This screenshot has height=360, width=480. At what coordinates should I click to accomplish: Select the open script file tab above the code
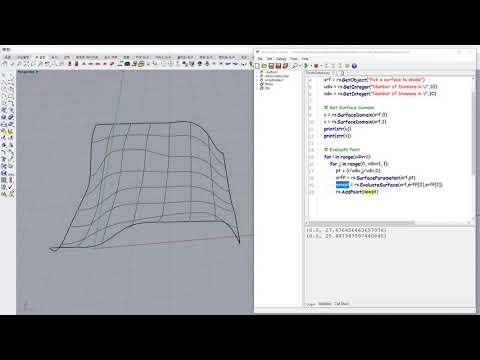(318, 73)
